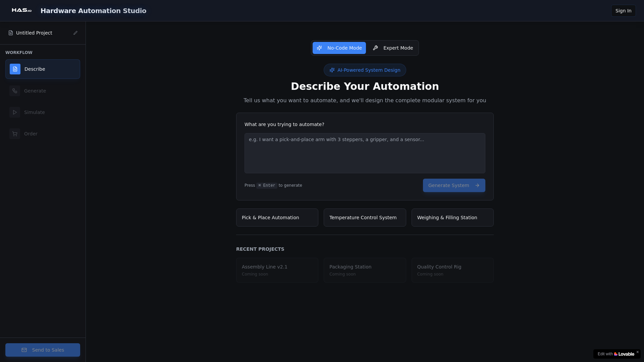This screenshot has width=644, height=362.
Task: Switch to No-Code Mode
Action: (x=339, y=48)
